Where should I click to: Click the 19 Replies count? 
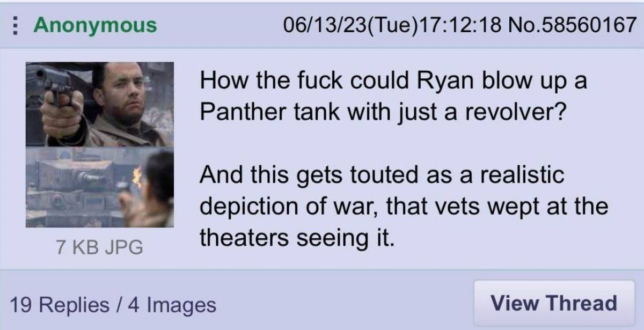click(x=58, y=305)
